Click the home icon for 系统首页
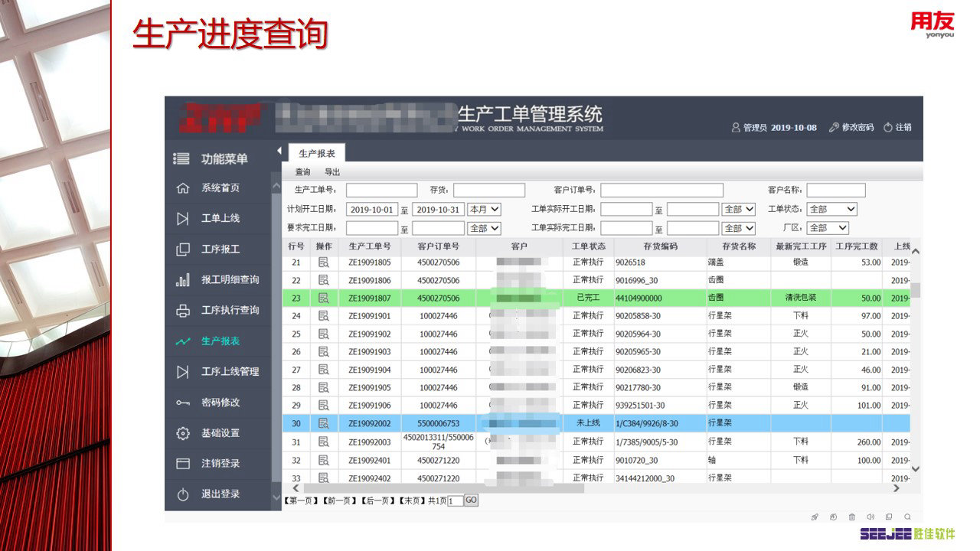The width and height of the screenshot is (980, 551). click(x=182, y=188)
